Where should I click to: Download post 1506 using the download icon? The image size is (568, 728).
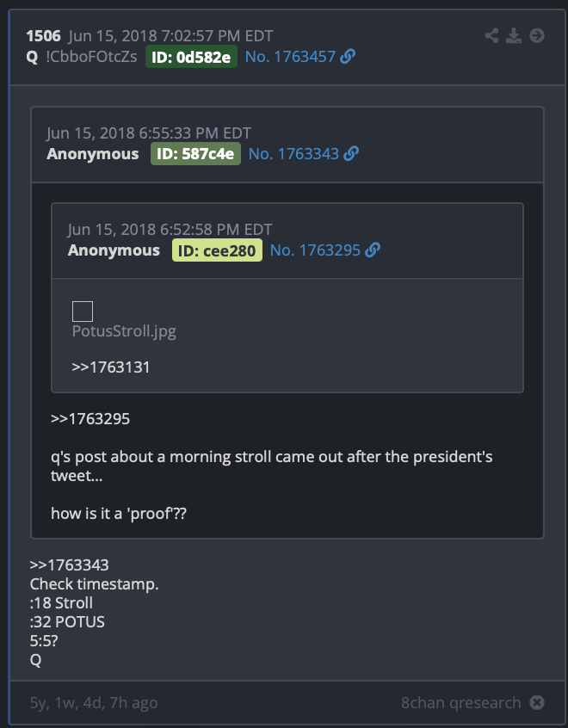(513, 36)
